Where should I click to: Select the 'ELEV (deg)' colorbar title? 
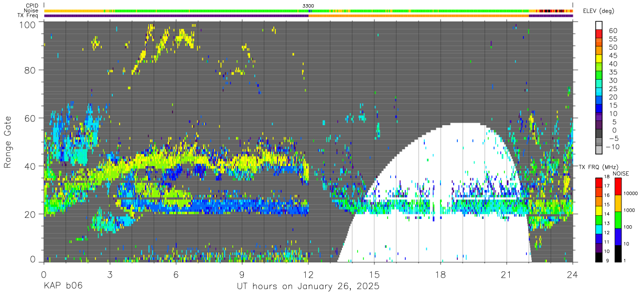[598, 10]
